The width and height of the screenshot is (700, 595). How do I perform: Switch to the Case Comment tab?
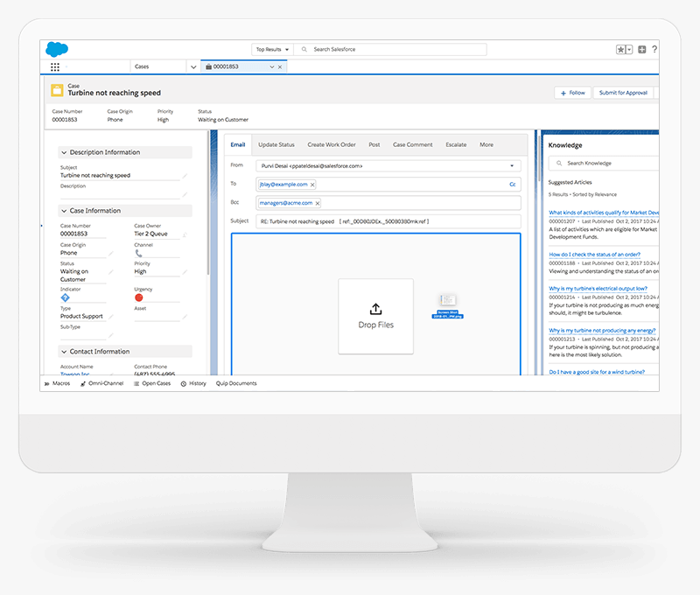(412, 144)
